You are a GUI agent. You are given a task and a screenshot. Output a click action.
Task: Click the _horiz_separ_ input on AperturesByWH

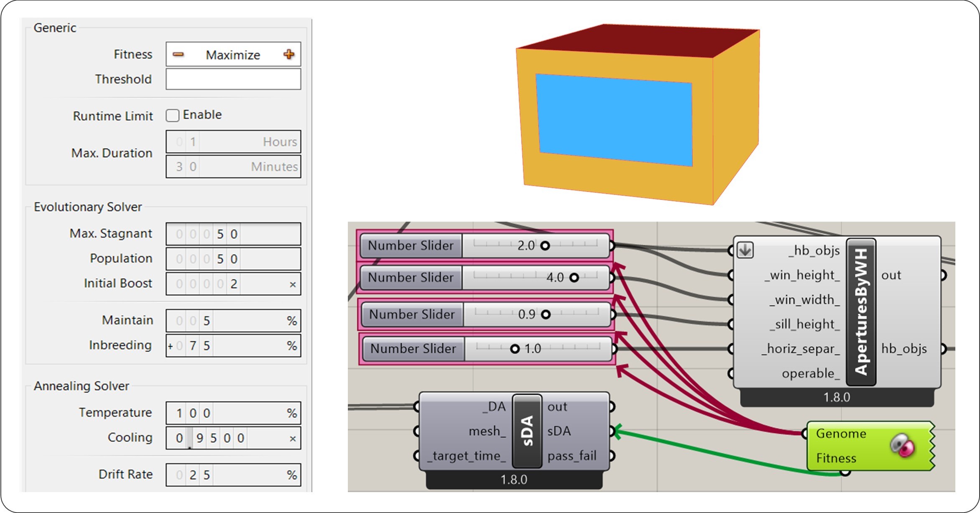pos(800,348)
